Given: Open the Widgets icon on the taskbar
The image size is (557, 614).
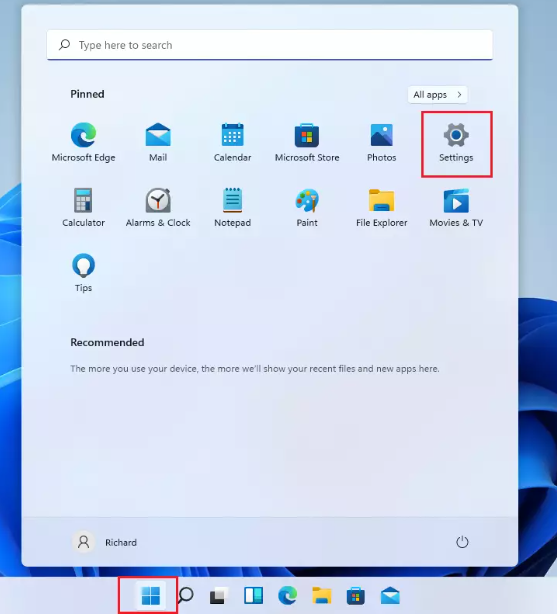Looking at the screenshot, I should [x=253, y=596].
